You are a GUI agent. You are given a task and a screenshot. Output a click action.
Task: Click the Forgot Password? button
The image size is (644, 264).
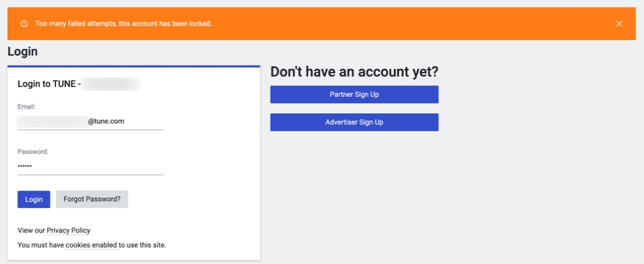click(x=92, y=199)
